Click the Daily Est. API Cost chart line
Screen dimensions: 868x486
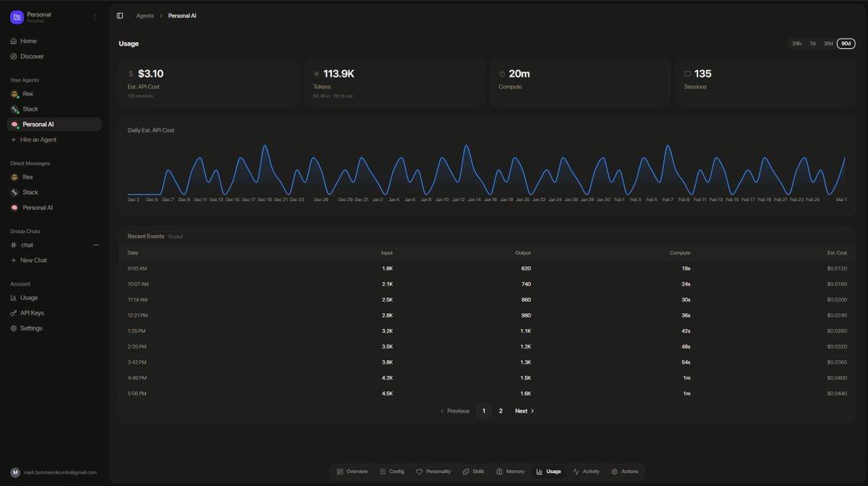point(487,171)
